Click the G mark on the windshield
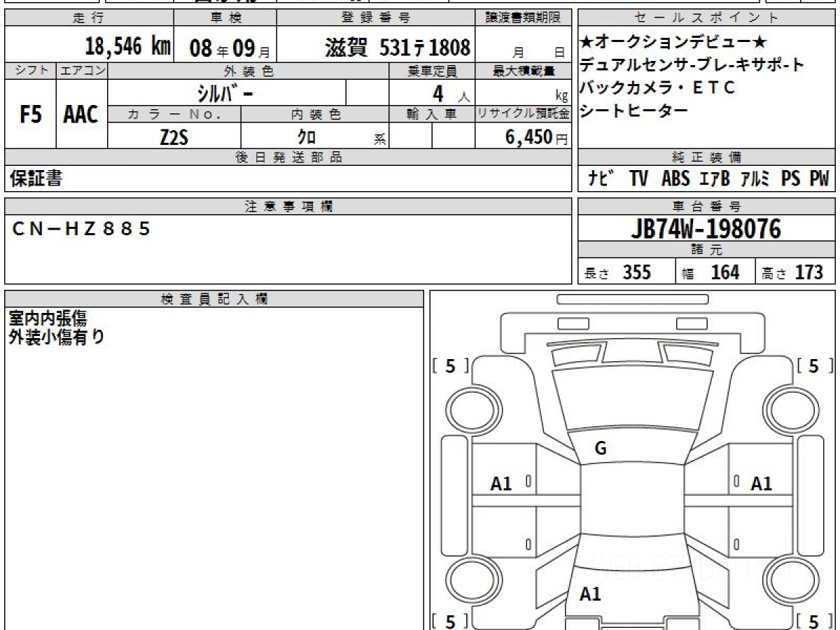 600,449
